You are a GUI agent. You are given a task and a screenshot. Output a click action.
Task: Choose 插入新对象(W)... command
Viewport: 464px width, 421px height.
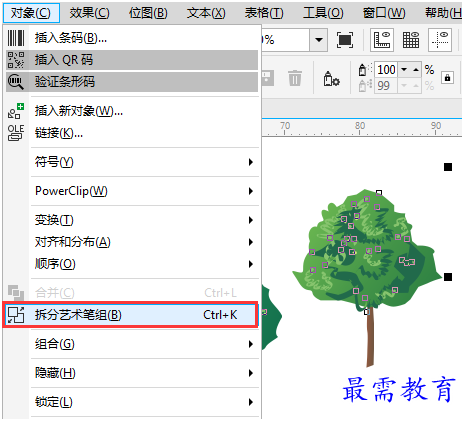[x=132, y=111]
